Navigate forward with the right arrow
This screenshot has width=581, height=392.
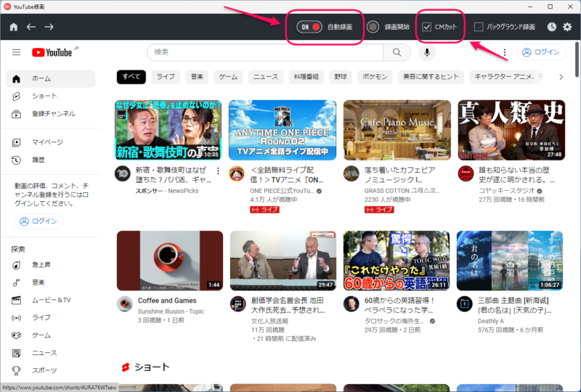coord(49,27)
